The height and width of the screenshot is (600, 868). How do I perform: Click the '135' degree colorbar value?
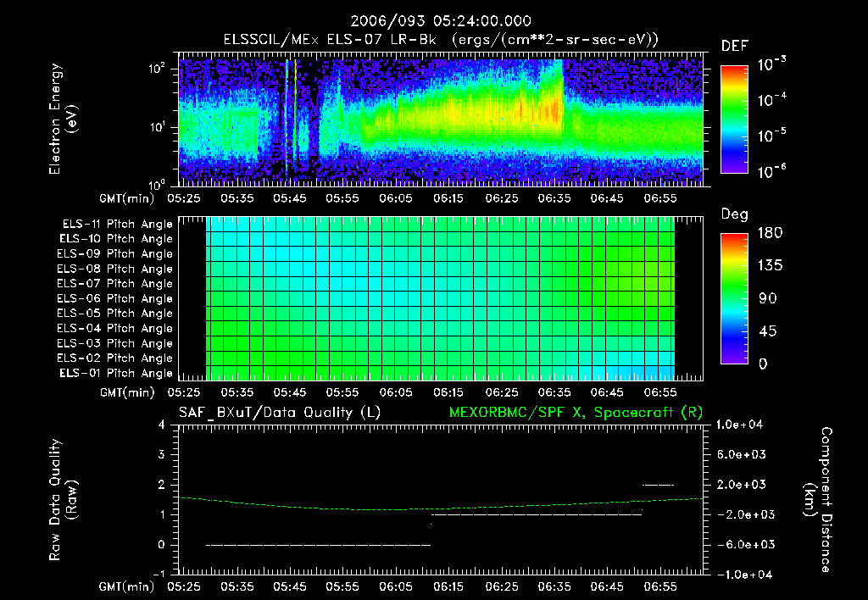pos(770,266)
